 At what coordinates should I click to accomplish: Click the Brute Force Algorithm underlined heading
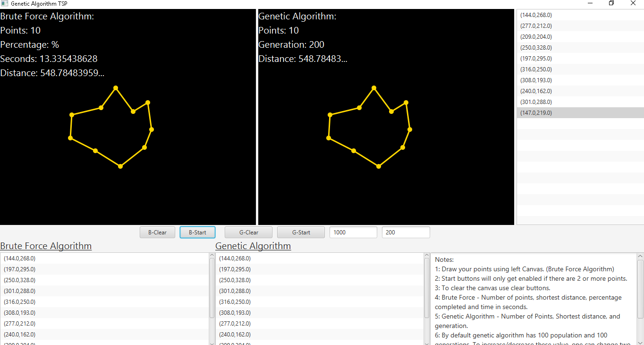tap(46, 246)
